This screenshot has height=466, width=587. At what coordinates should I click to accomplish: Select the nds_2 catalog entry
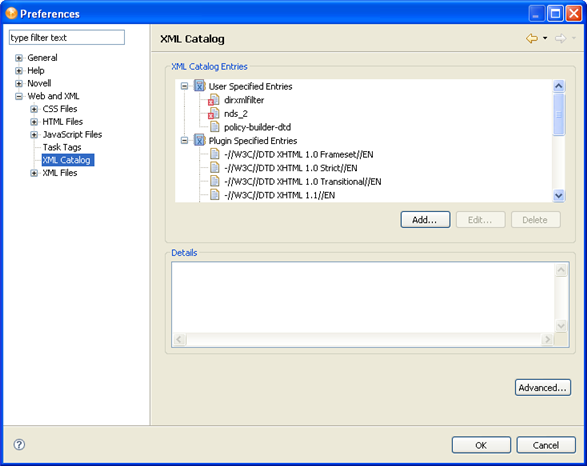pos(235,113)
